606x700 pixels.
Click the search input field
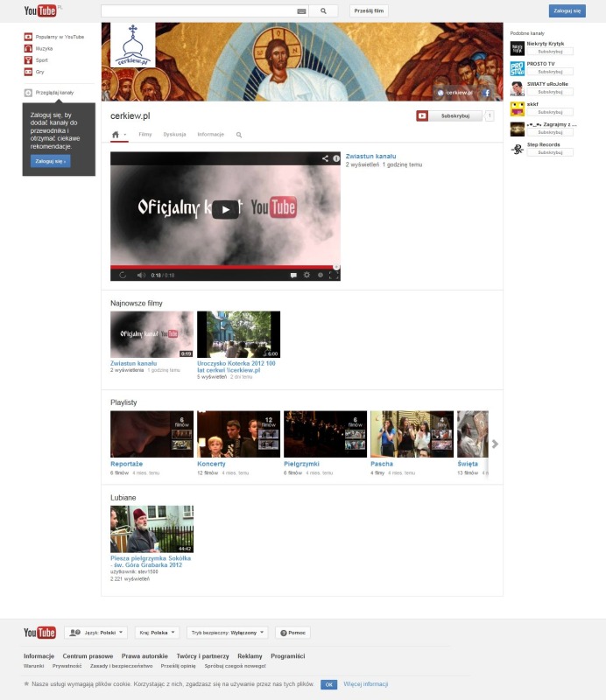pyautogui.click(x=199, y=11)
